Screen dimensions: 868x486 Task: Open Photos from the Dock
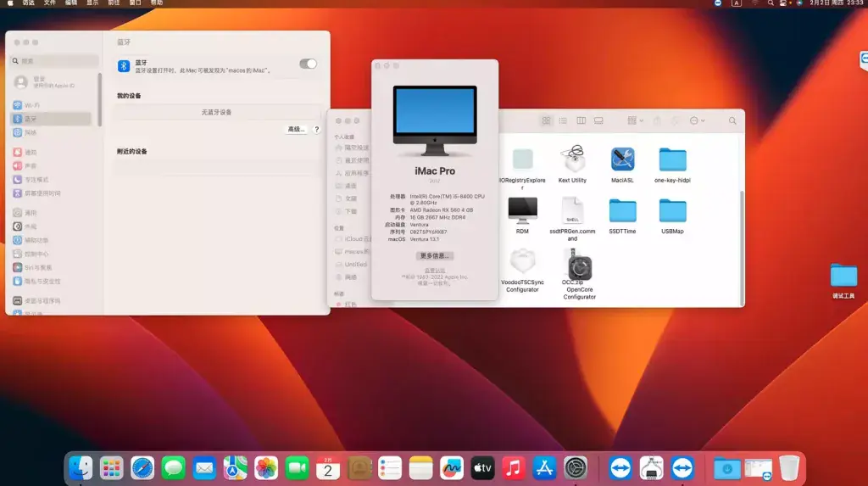(266, 468)
